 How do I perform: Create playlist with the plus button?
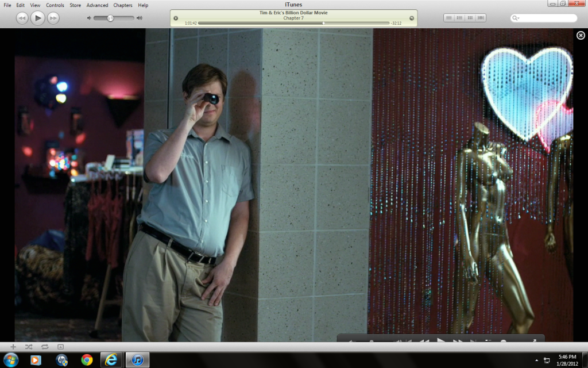[x=13, y=347]
